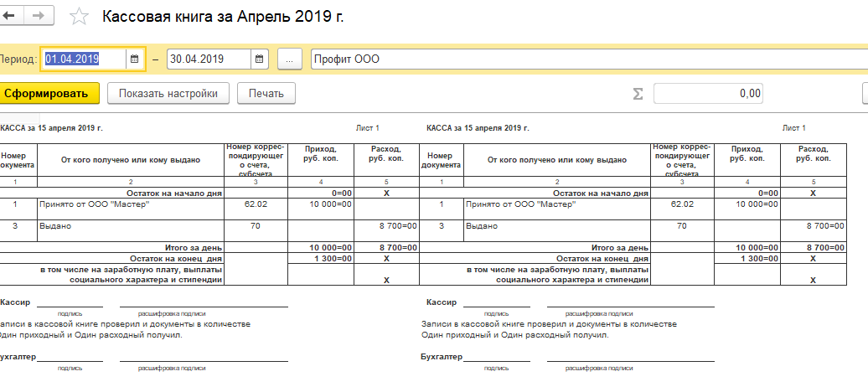Click the sigma sum icon
Image resolution: width=868 pixels, height=387 pixels.
coord(638,94)
